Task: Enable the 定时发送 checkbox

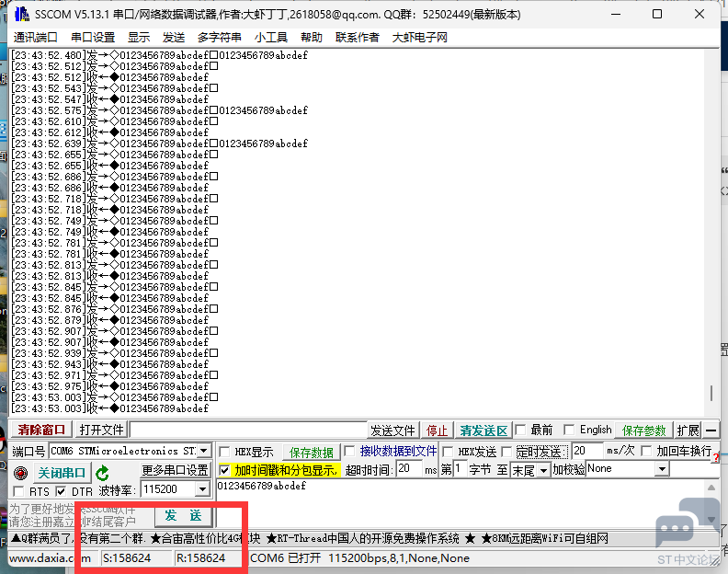Action: pyautogui.click(x=506, y=452)
